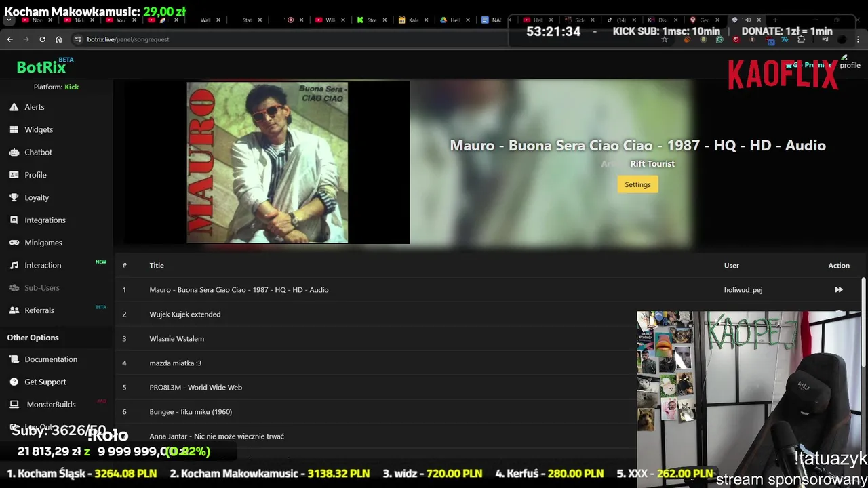Click the 'User' column header

click(731, 266)
